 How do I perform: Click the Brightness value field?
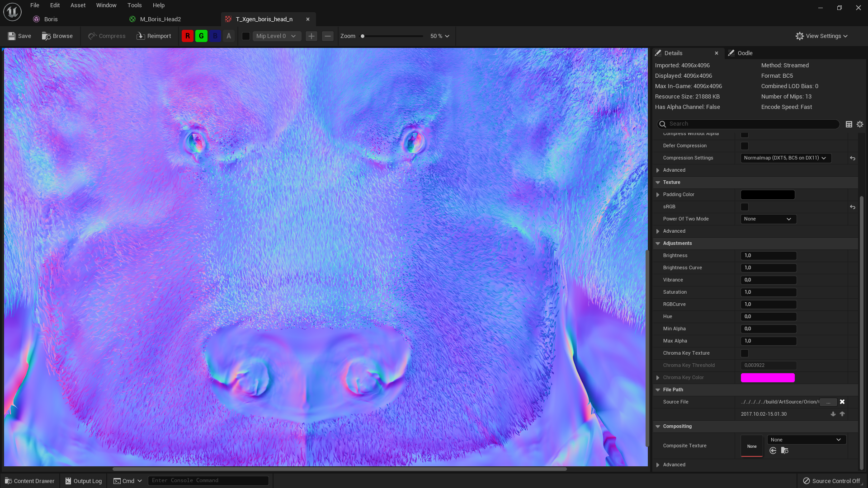pyautogui.click(x=769, y=256)
